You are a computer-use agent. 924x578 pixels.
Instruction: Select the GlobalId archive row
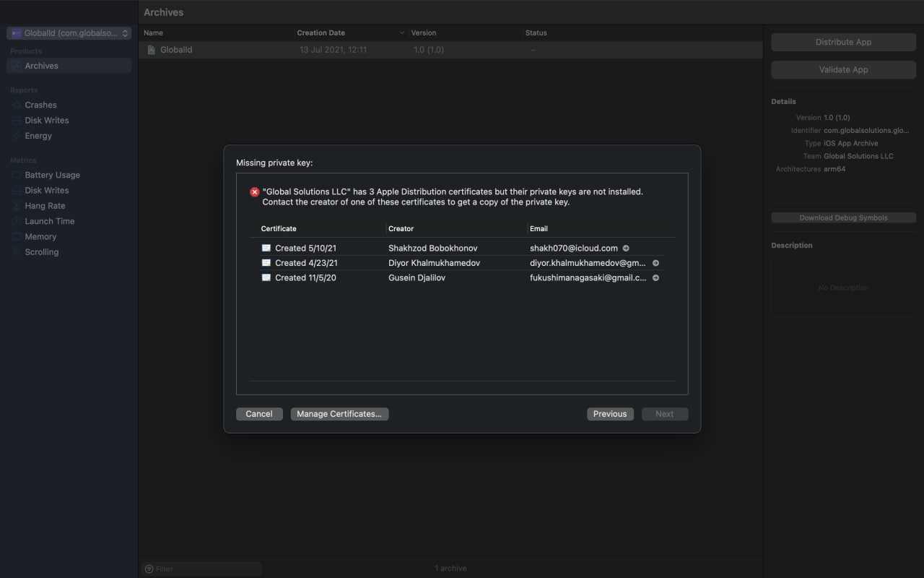coord(450,50)
